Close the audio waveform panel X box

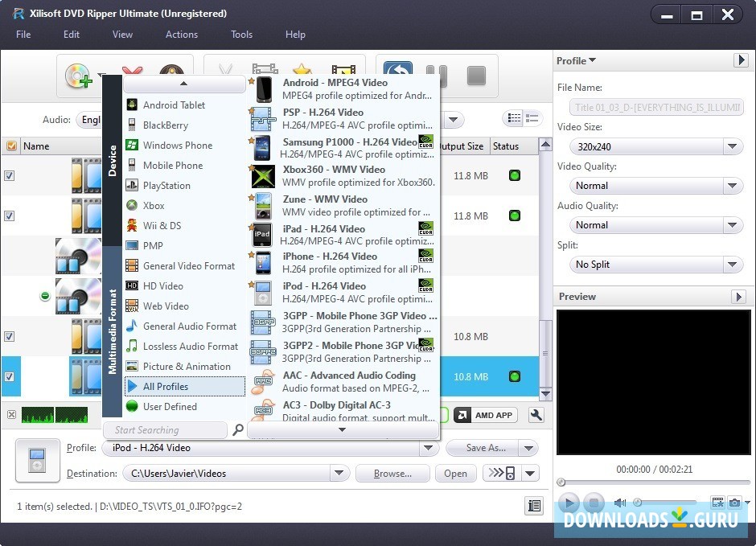coord(11,414)
